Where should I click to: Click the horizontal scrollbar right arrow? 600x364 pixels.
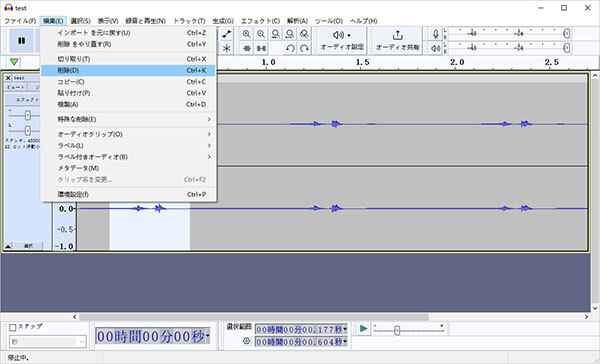coord(586,317)
